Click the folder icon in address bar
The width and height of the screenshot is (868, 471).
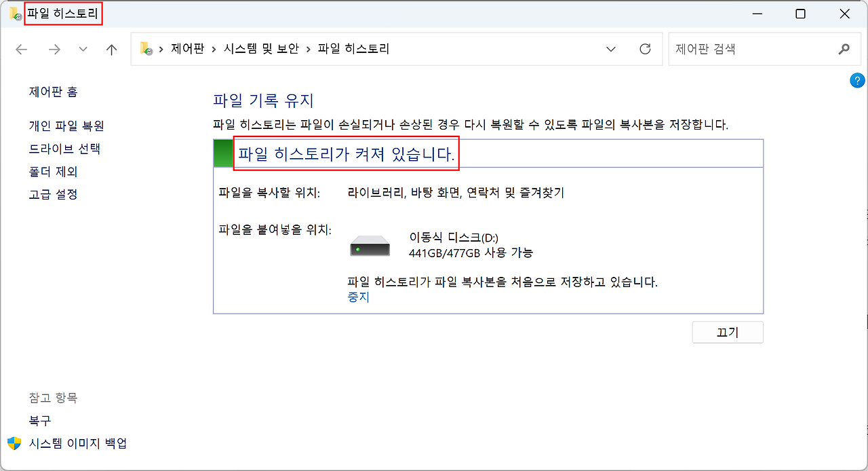146,49
